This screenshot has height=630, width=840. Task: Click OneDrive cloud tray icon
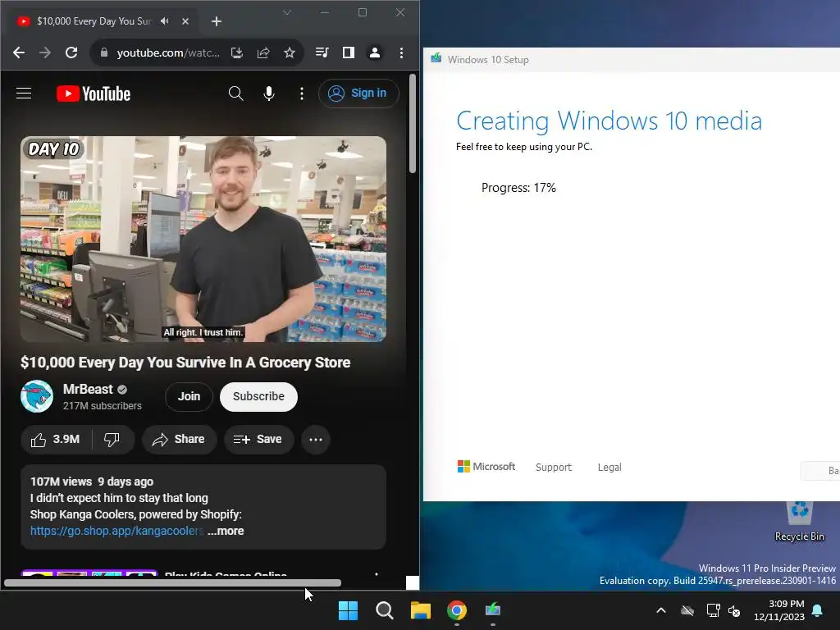pyautogui.click(x=687, y=610)
